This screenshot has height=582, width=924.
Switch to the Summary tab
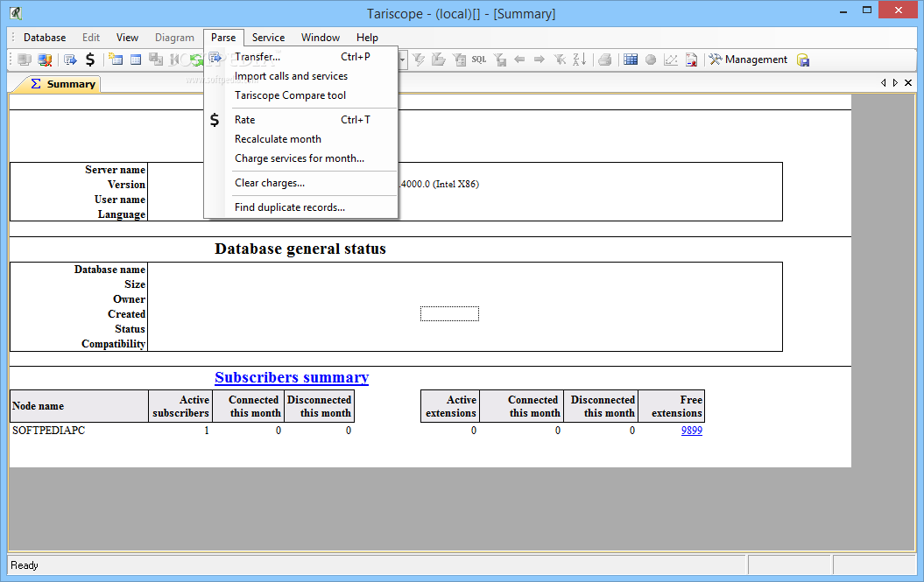click(62, 84)
